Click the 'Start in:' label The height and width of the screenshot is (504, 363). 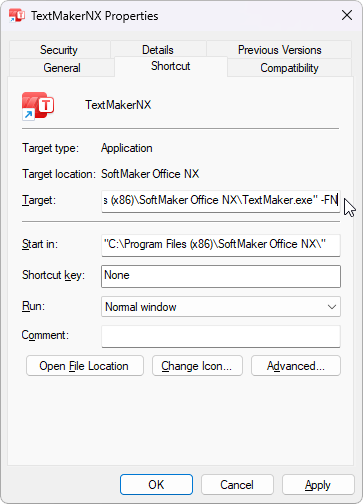point(40,244)
